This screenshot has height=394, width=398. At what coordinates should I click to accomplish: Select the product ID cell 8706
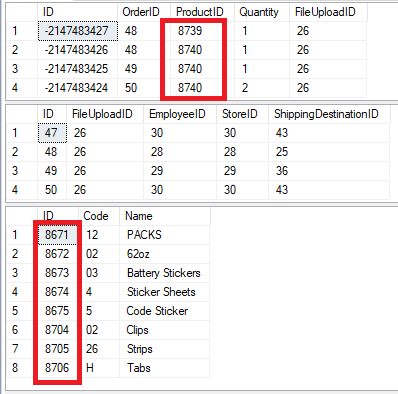[58, 368]
